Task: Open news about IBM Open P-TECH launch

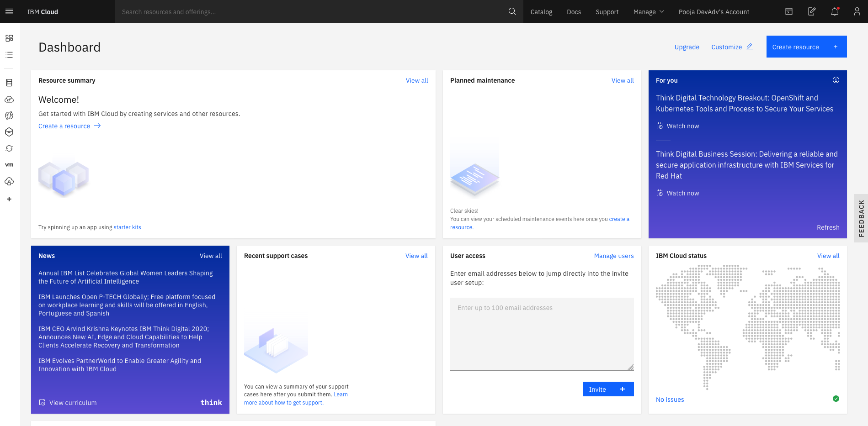Action: click(127, 305)
